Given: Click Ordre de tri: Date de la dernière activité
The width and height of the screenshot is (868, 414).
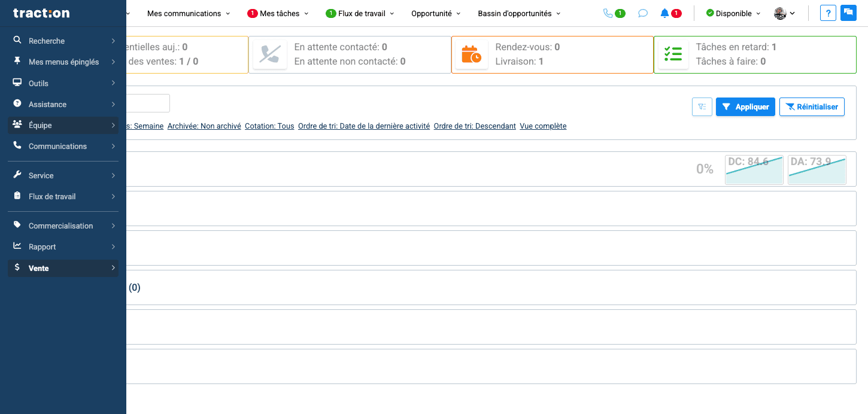Looking at the screenshot, I should pyautogui.click(x=364, y=126).
